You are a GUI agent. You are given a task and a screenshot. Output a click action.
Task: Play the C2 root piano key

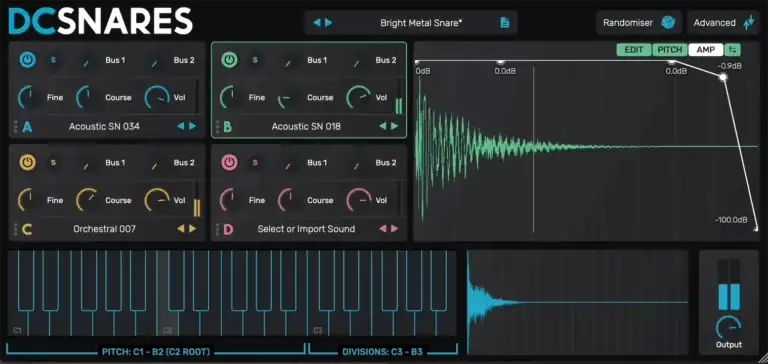168,323
